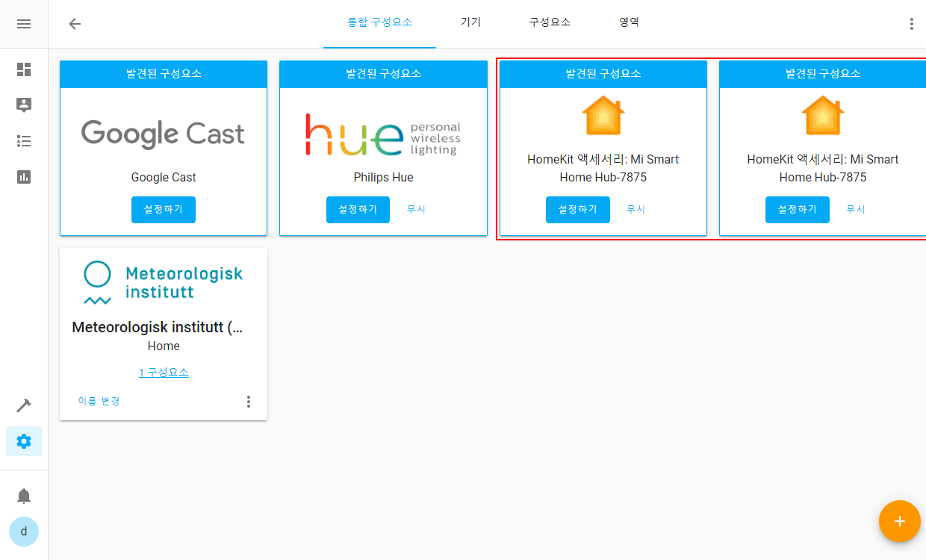The image size is (926, 560).
Task: Open the hamburger sidebar menu
Action: [x=24, y=24]
